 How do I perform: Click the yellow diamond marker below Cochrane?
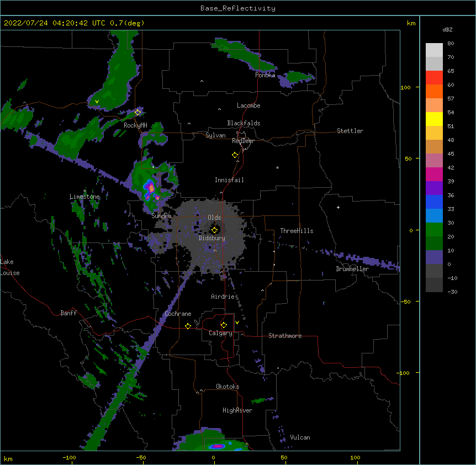click(188, 326)
